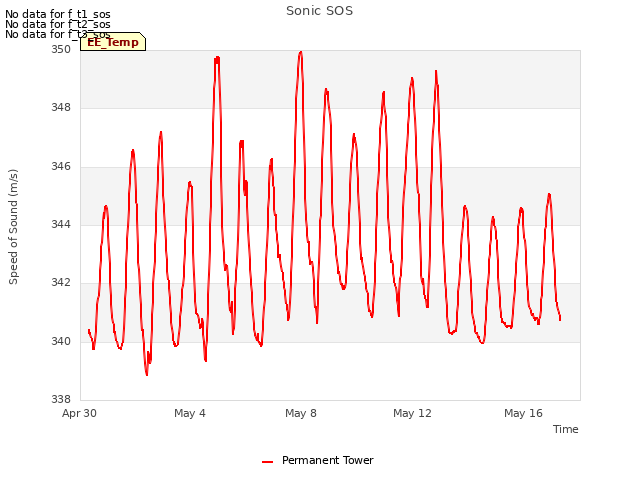The image size is (640, 480).
Task: Click the Speed of Sound (m/s) axis label
Action: point(13,227)
